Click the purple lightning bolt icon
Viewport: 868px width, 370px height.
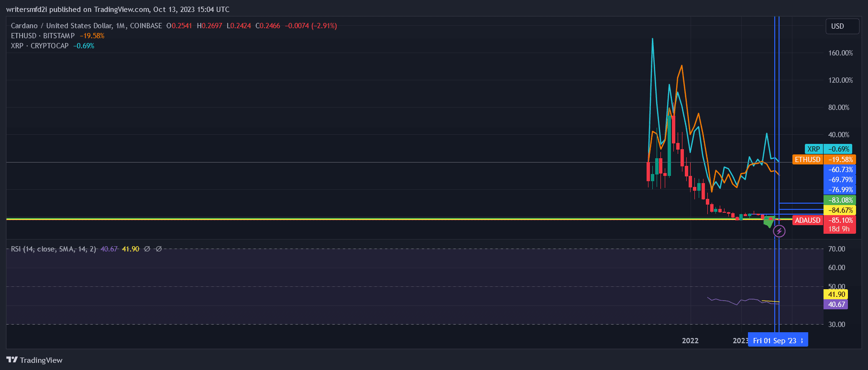click(x=779, y=231)
